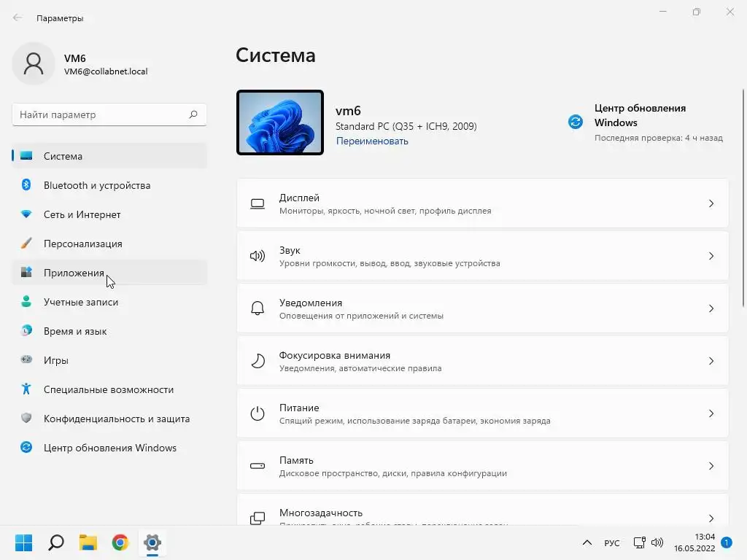Click the vm6 device name text
747x560 pixels.
pos(348,111)
